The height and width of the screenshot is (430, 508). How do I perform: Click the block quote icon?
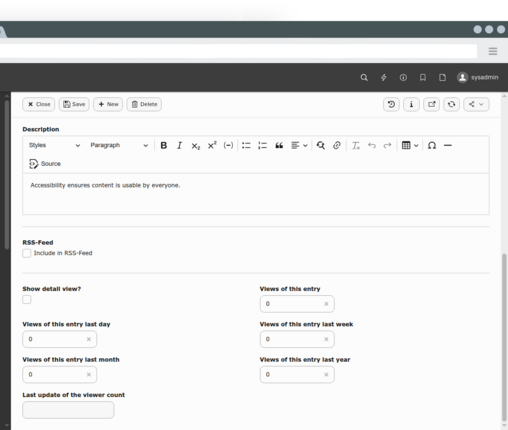(279, 145)
